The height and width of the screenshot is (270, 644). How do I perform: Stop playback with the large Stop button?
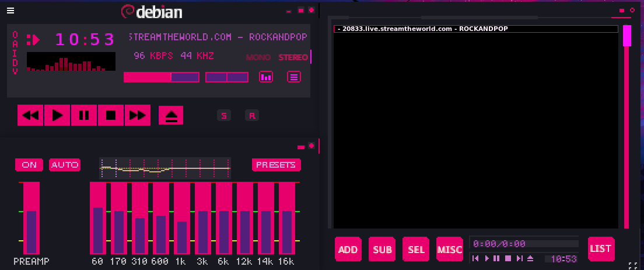[111, 115]
